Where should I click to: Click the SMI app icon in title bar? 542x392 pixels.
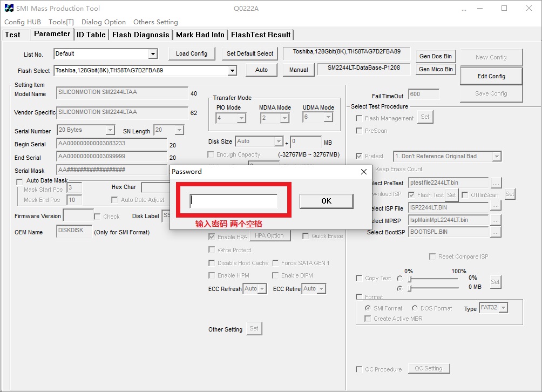coord(9,9)
